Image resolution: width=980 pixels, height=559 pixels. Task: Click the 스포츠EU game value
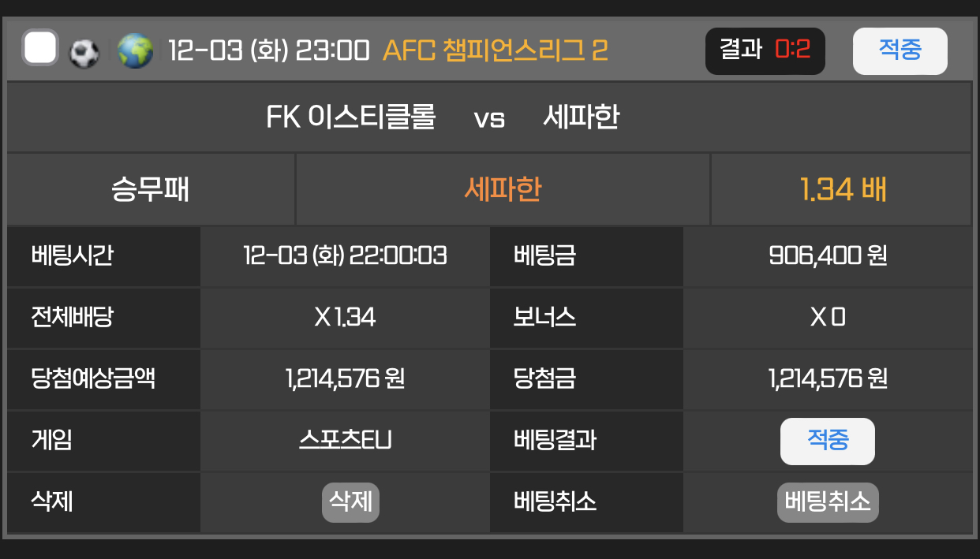click(x=345, y=441)
